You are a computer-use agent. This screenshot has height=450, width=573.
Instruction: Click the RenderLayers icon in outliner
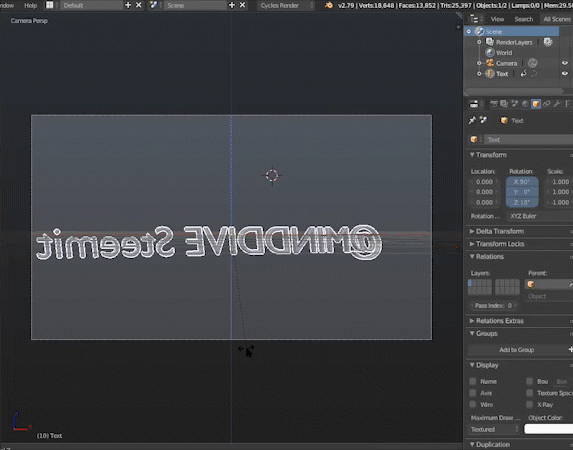pyautogui.click(x=490, y=42)
